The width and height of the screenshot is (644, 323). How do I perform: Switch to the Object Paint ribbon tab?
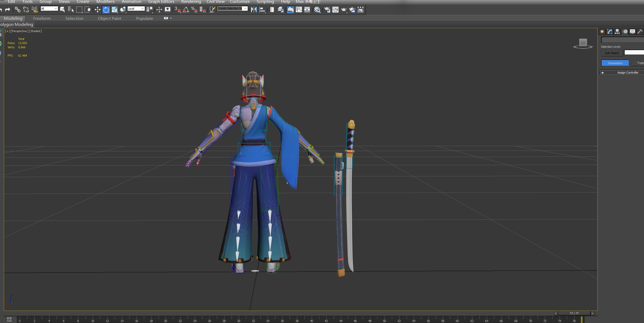pyautogui.click(x=109, y=19)
